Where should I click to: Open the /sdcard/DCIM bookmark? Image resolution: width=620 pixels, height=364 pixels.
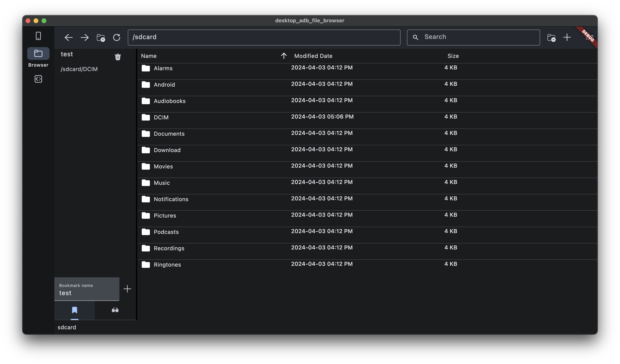click(79, 69)
